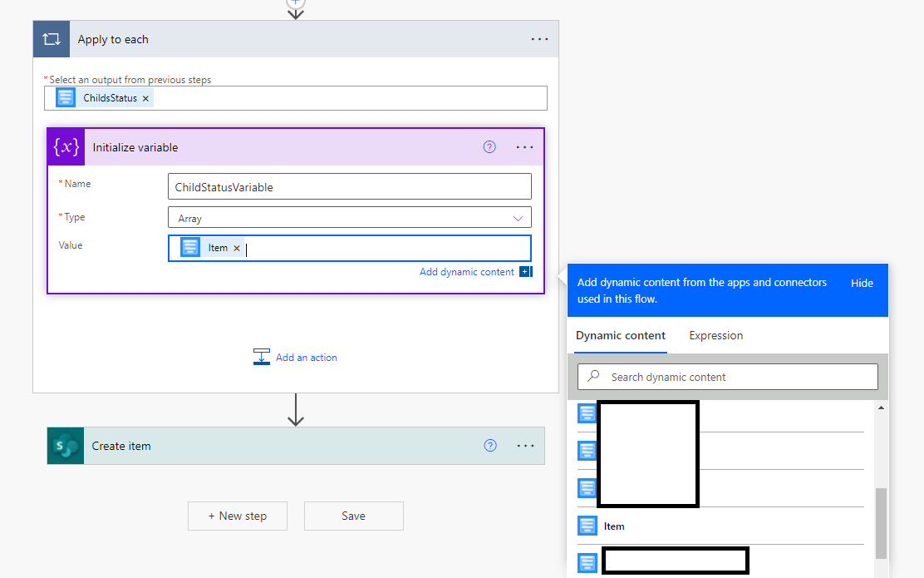This screenshot has width=924, height=578.
Task: Open help for Create item action
Action: (x=490, y=446)
